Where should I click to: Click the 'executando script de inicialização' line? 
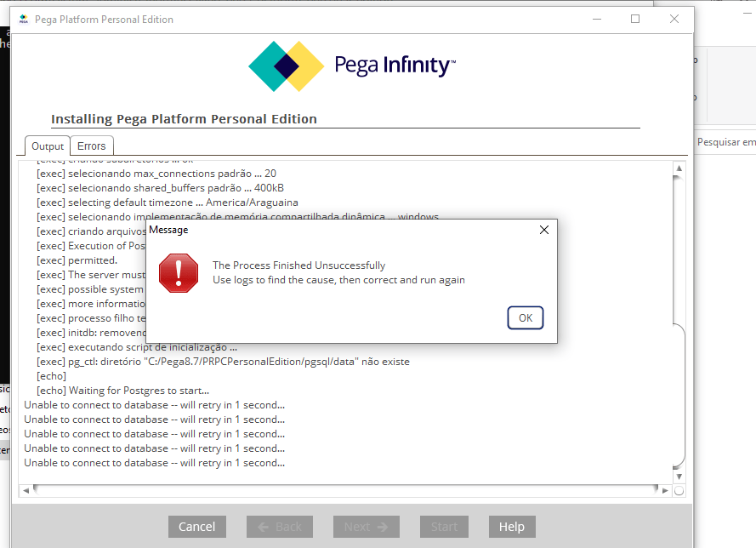(137, 347)
